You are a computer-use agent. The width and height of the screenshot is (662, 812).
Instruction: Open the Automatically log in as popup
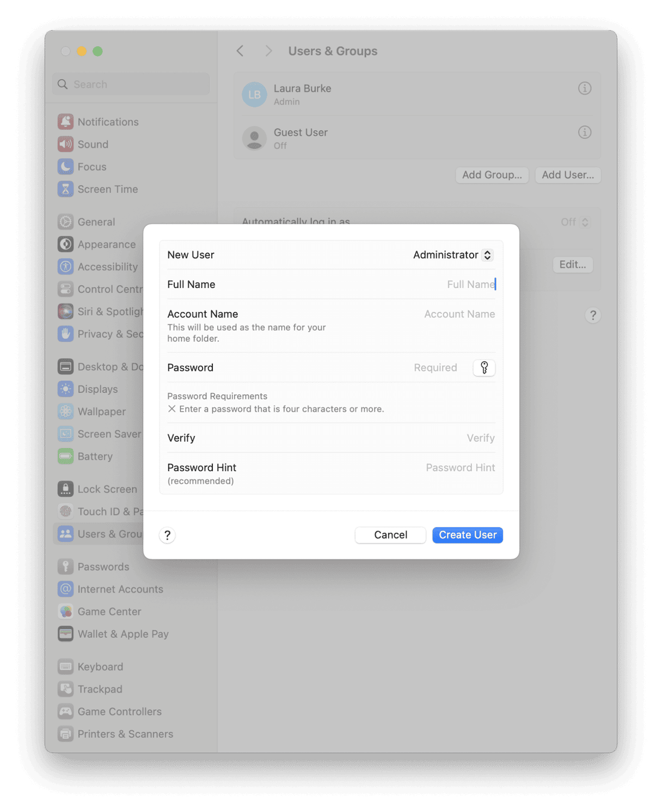575,222
